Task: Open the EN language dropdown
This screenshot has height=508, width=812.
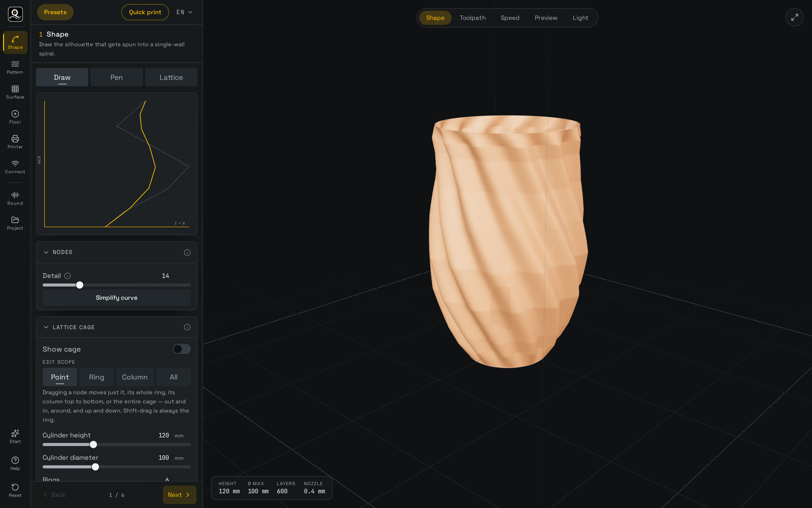Action: (184, 12)
